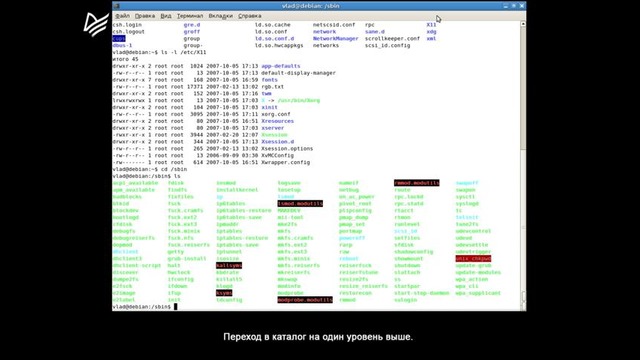640x360 pixels.
Task: Click the xml directory name
Action: (x=431, y=38)
